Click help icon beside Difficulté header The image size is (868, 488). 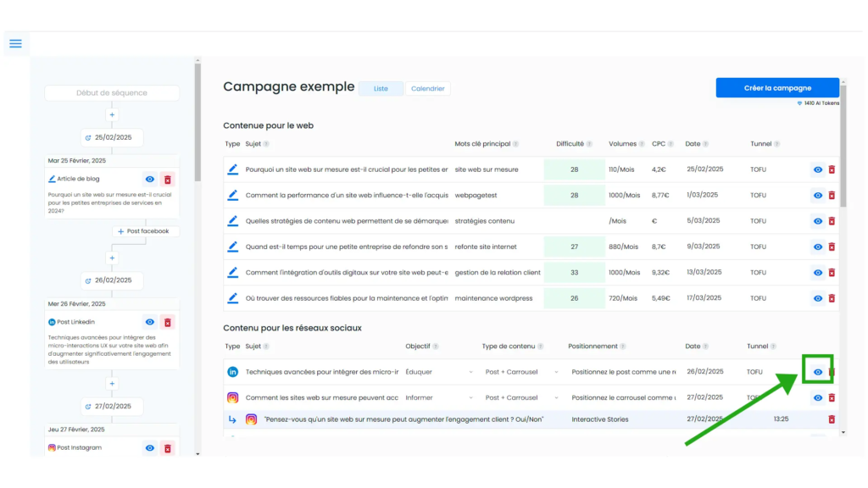tap(589, 144)
